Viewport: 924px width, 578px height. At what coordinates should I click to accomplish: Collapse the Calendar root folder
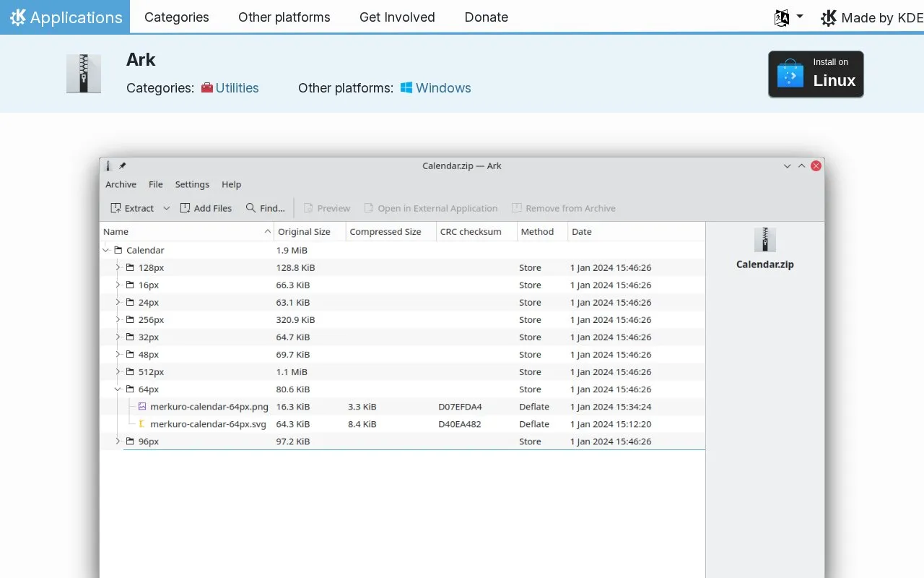(x=106, y=250)
